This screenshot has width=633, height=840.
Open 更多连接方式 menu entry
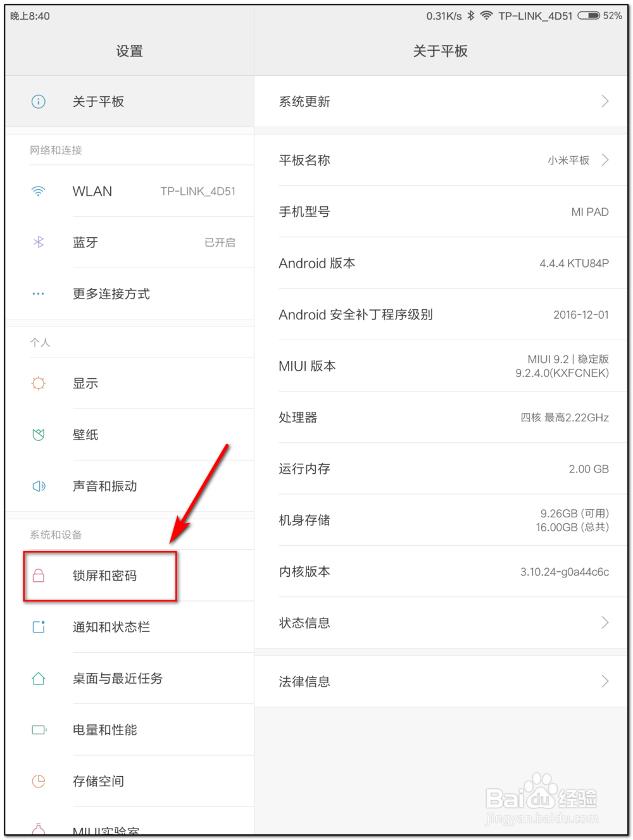pos(111,294)
